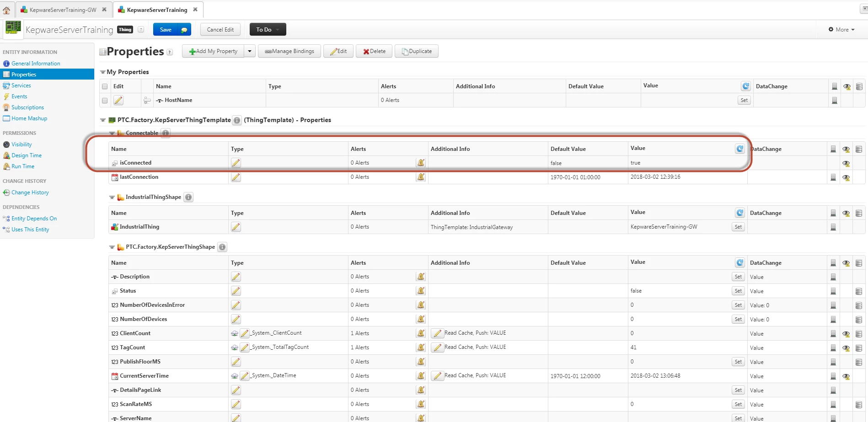The height and width of the screenshot is (422, 868).
Task: Open Uses This Entity link
Action: (x=30, y=230)
